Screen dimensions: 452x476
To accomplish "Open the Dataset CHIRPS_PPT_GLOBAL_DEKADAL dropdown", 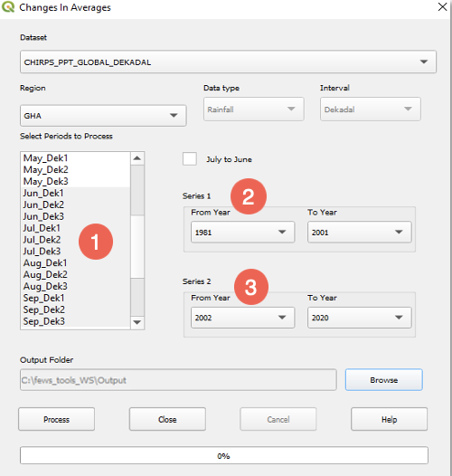I will [228, 62].
